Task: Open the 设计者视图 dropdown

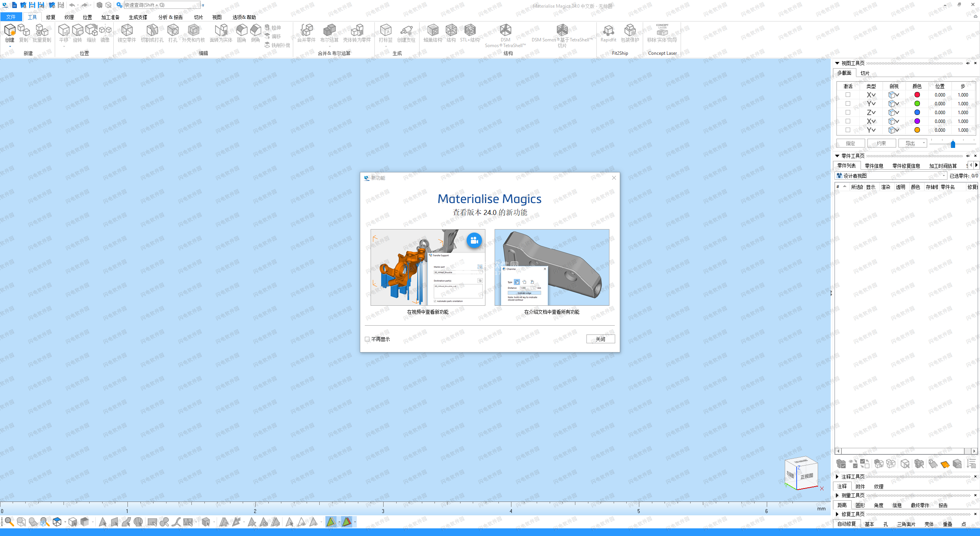Action: click(x=891, y=175)
